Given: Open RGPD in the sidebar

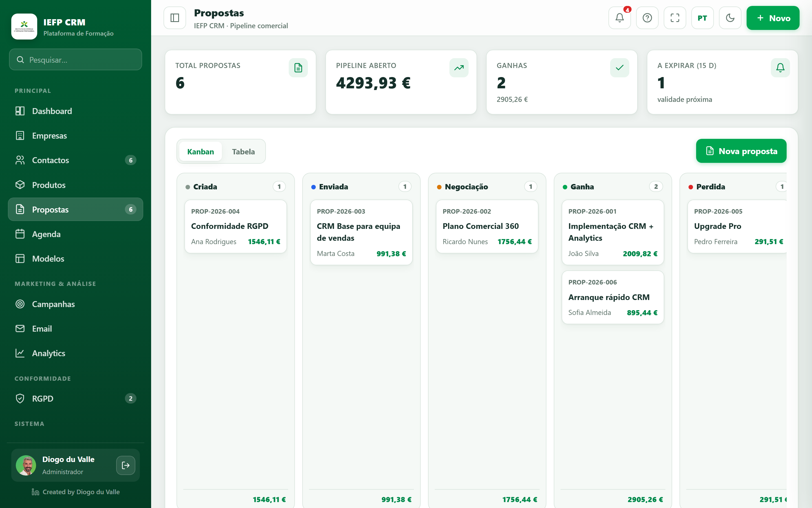Looking at the screenshot, I should (76, 398).
